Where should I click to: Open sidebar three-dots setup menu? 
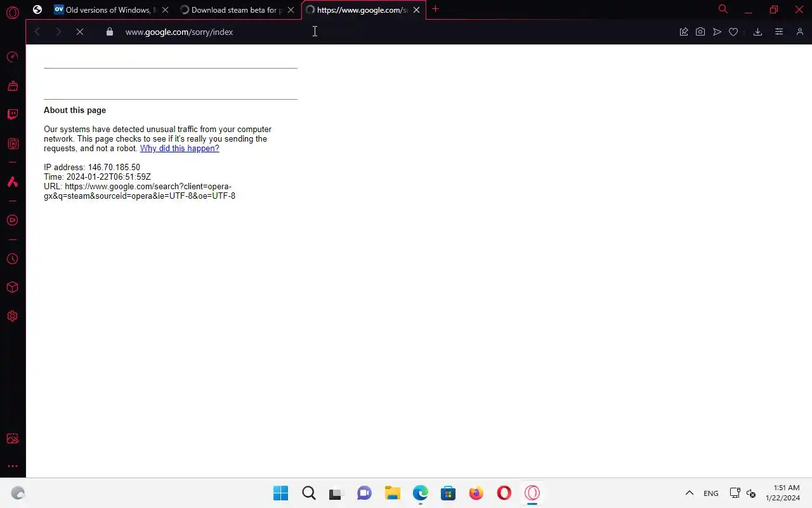12,466
